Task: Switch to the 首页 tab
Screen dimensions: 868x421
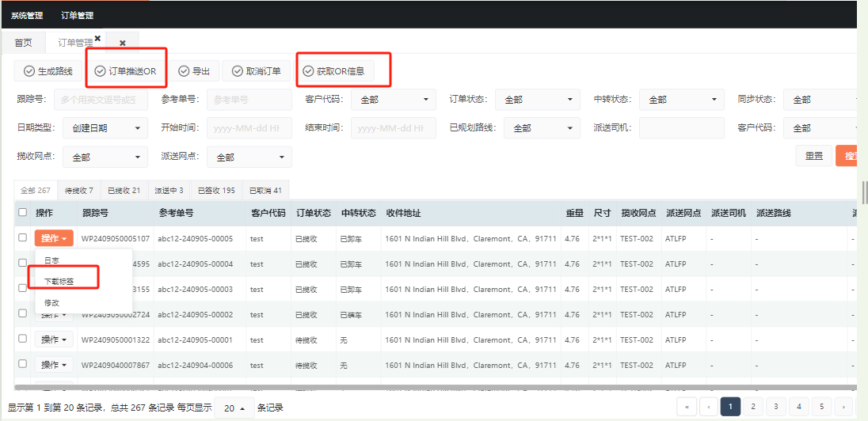Action: [23, 43]
